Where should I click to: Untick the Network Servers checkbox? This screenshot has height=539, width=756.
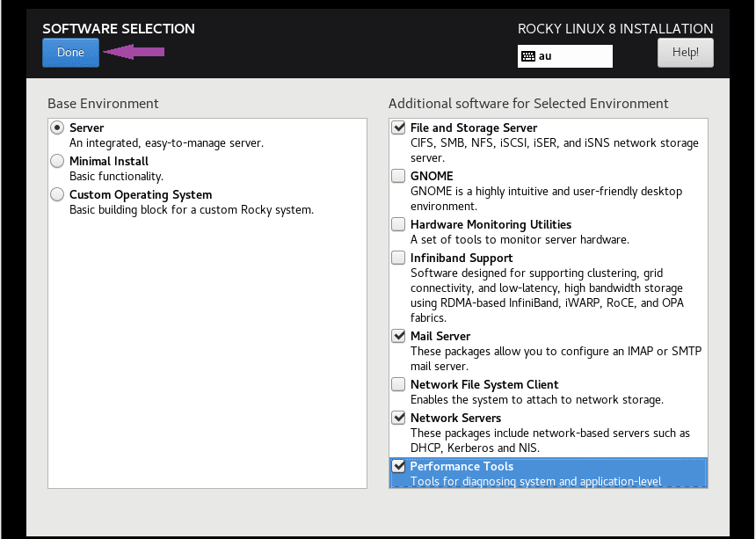coord(398,418)
